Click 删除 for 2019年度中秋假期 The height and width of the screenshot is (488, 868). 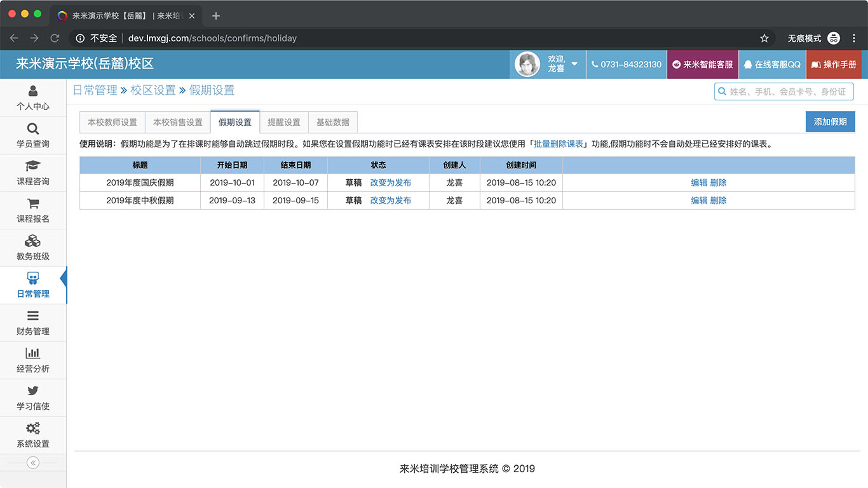[x=719, y=200]
